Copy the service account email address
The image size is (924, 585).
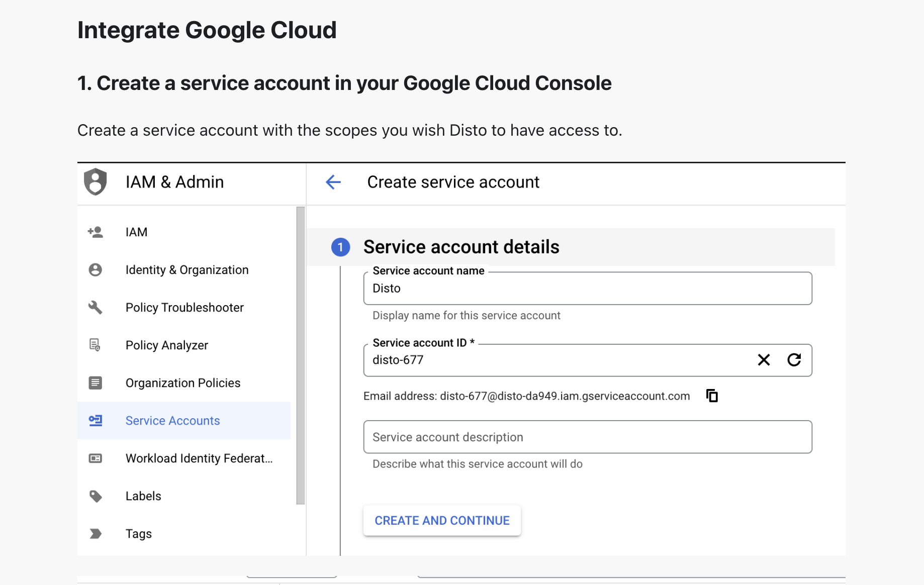pyautogui.click(x=712, y=396)
